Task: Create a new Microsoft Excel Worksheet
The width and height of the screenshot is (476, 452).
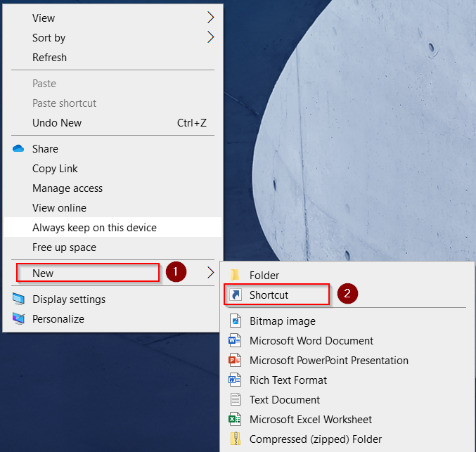Action: click(x=347, y=419)
